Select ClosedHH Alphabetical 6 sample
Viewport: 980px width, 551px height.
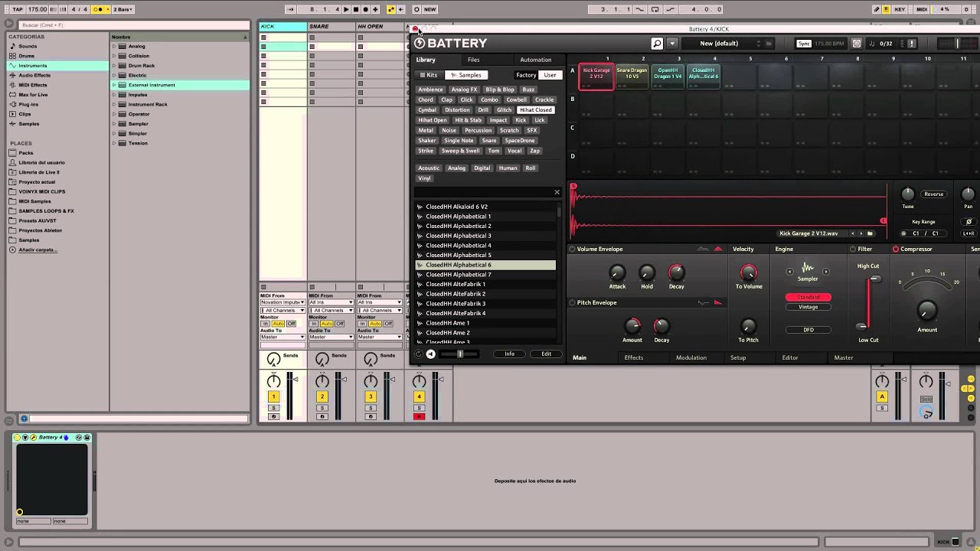pos(485,265)
